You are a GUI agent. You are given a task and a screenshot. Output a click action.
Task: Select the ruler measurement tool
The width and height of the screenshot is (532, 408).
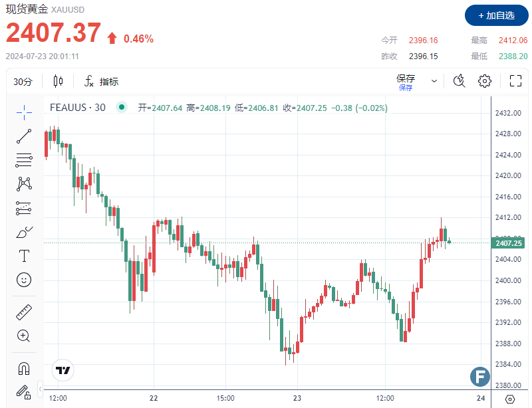click(24, 312)
